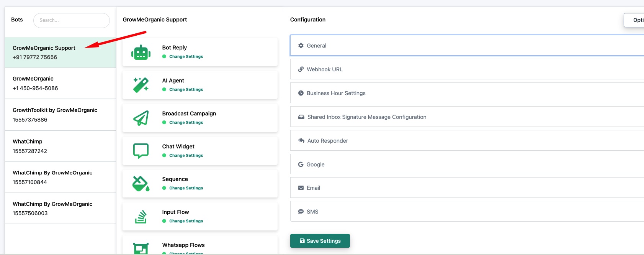
Task: Click phone number +91 79772 75656
Action: point(35,57)
